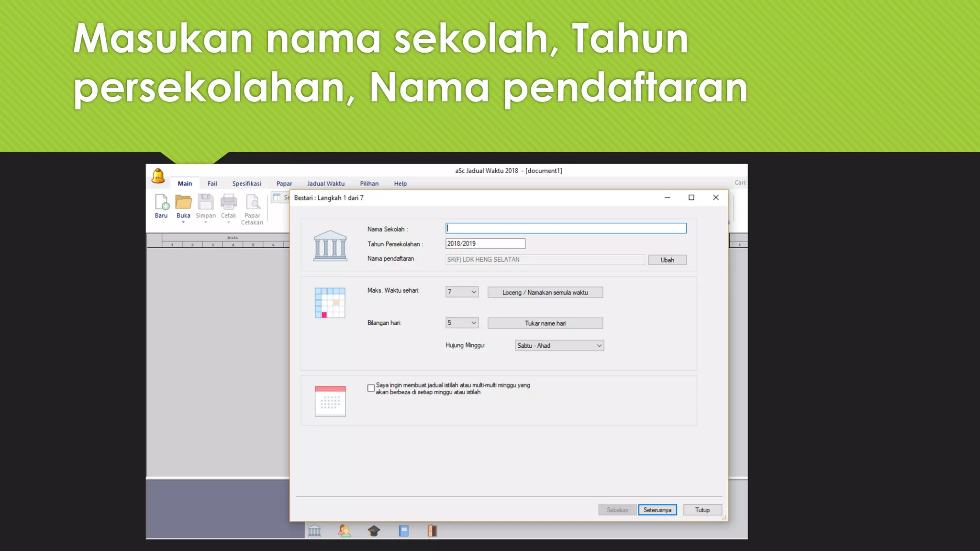Image resolution: width=980 pixels, height=551 pixels.
Task: Maximize the Bestari wizard dialog
Action: (691, 198)
